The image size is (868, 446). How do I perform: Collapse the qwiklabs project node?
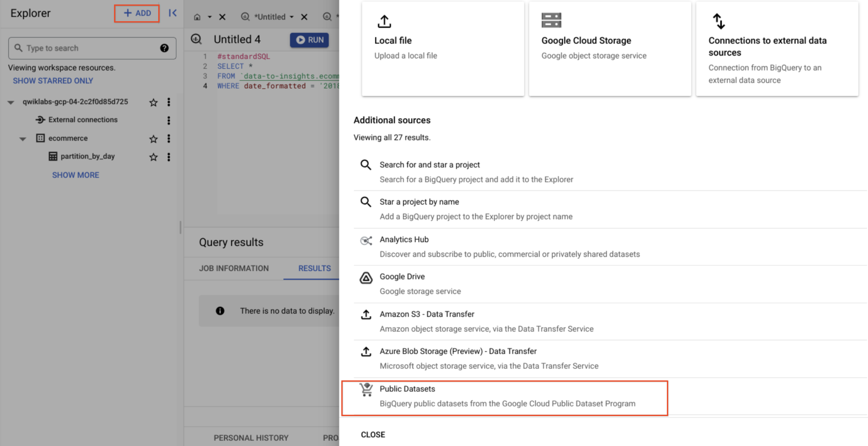coord(10,102)
